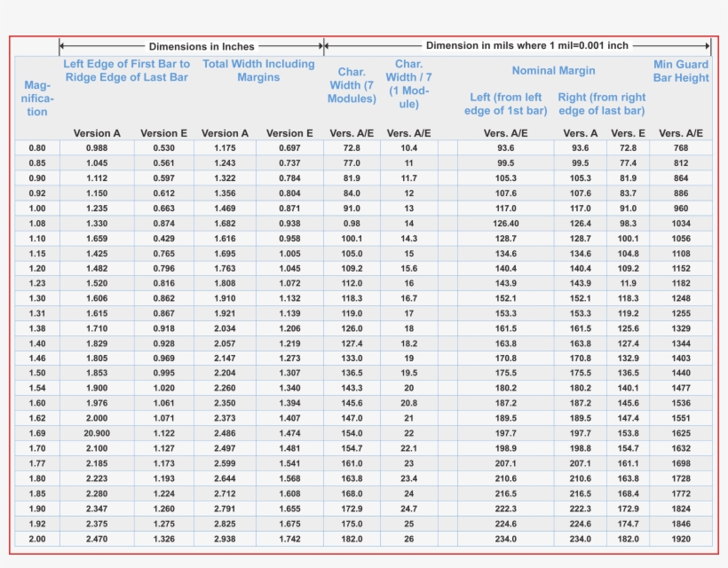Select the 0.429 cell in Version E column
The image size is (728, 568).
[163, 239]
